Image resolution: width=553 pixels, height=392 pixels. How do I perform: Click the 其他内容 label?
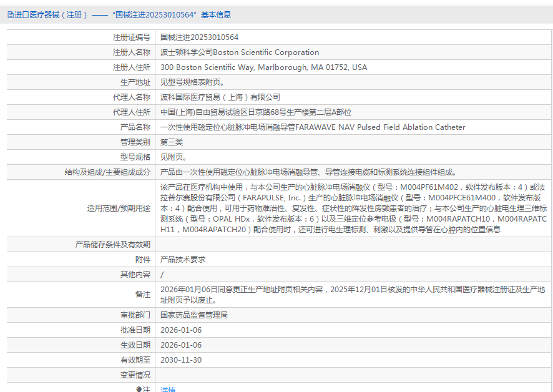(135, 275)
